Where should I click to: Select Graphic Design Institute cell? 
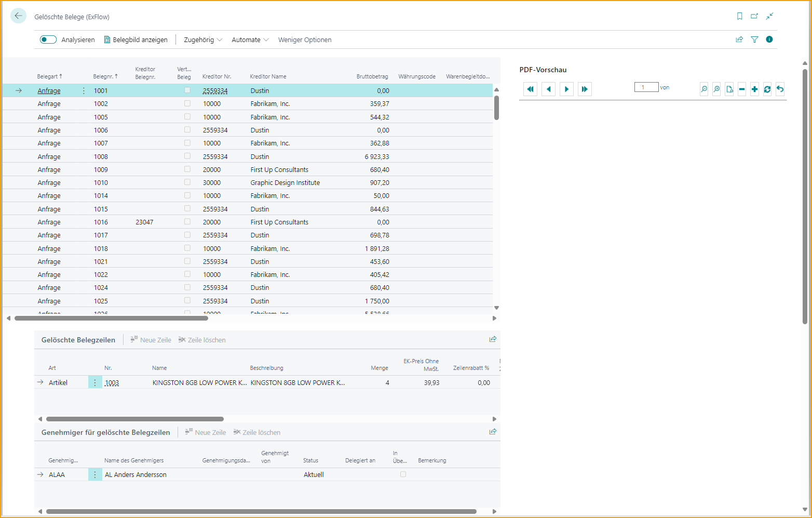tap(285, 182)
